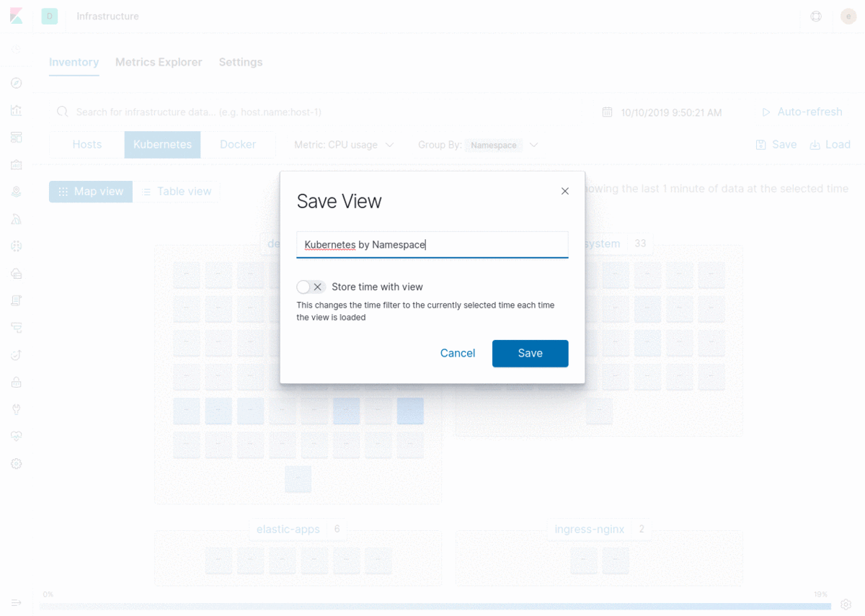The image size is (865, 616).
Task: Open SIEM lock icon in sidebar
Action: tap(17, 382)
